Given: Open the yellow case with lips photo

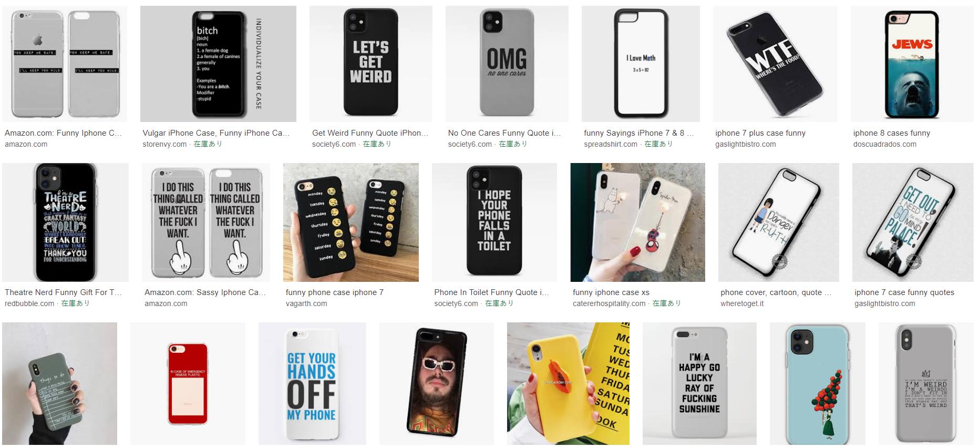Looking at the screenshot, I should [568, 384].
